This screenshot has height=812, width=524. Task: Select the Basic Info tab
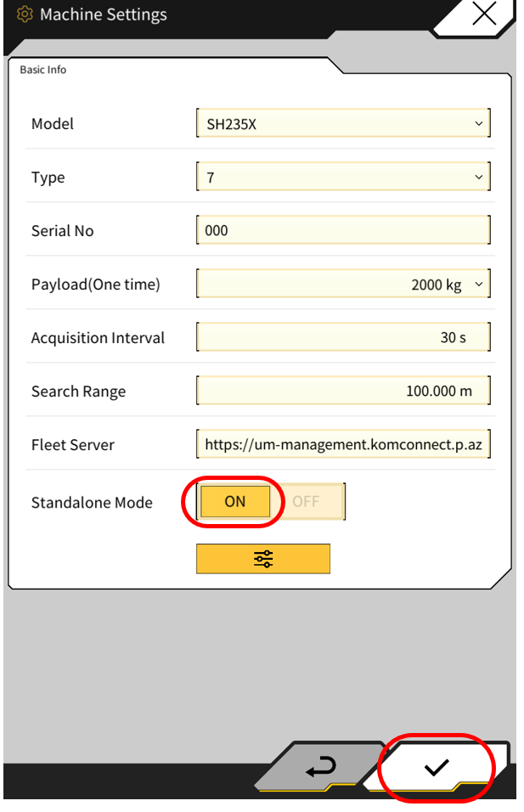[42, 70]
